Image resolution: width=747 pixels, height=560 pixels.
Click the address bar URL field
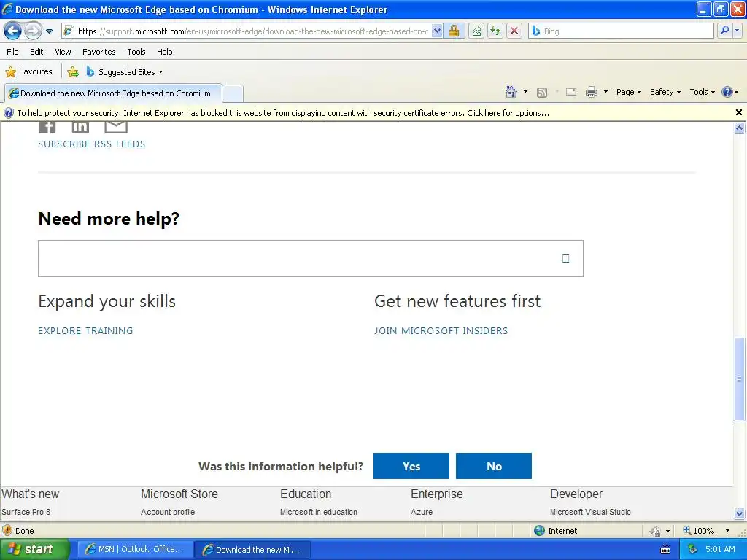click(252, 31)
